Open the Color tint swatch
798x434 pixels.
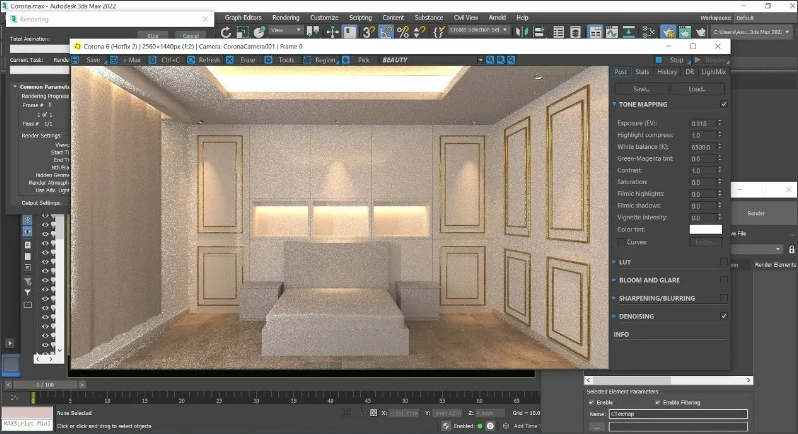(705, 230)
